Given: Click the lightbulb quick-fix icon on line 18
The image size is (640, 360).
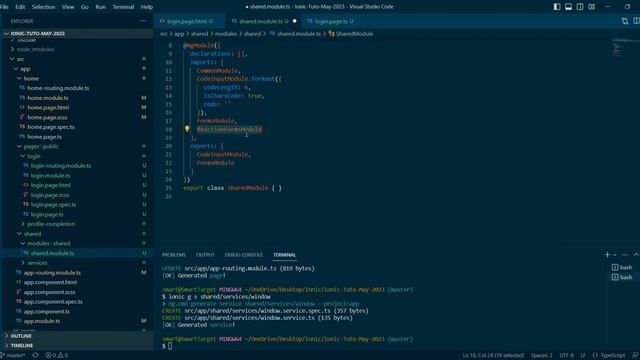Looking at the screenshot, I should pos(187,129).
